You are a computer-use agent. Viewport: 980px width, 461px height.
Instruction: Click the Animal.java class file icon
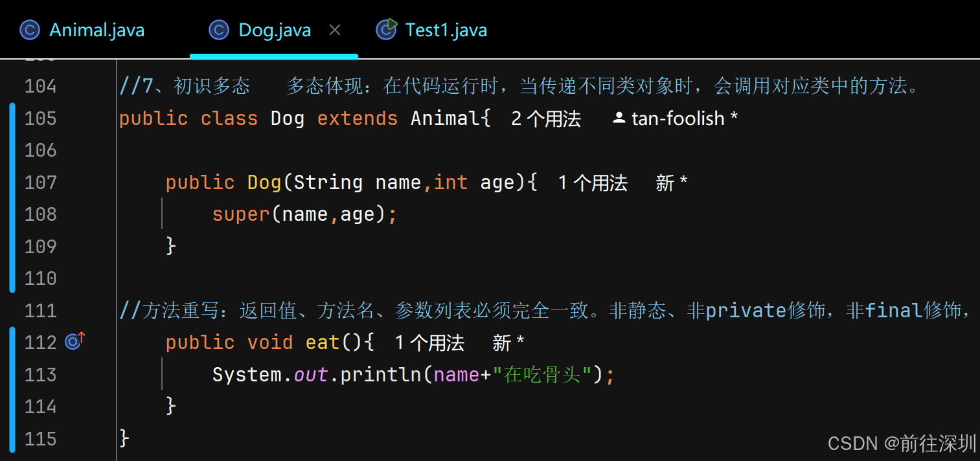point(30,30)
